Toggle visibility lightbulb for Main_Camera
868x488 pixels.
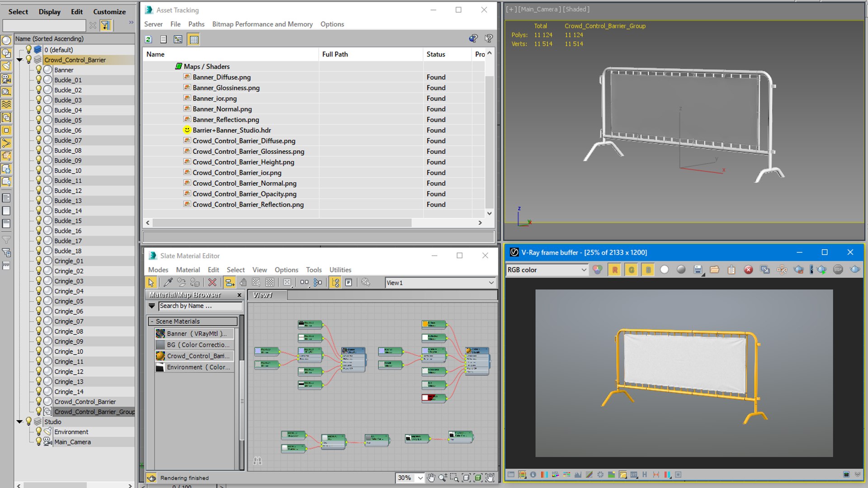[x=39, y=441]
